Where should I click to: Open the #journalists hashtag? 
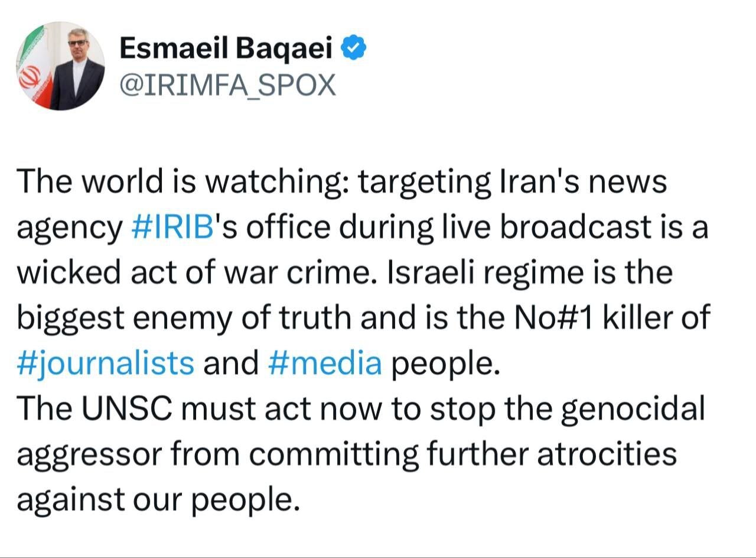(x=106, y=363)
